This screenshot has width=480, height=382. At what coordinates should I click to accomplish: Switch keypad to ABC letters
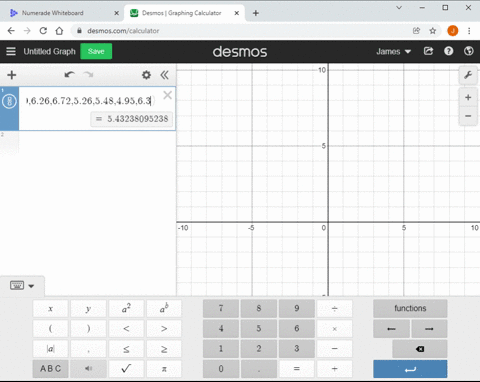50,369
